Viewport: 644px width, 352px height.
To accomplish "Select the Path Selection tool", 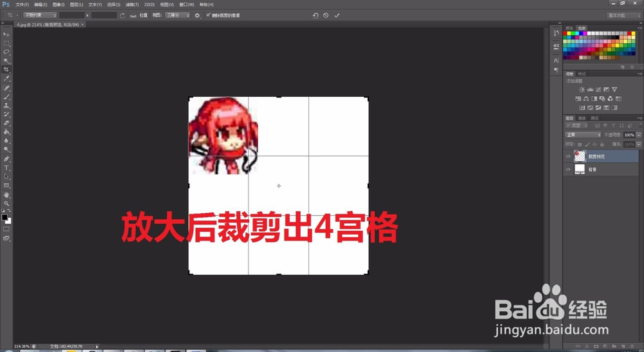I will [x=6, y=177].
